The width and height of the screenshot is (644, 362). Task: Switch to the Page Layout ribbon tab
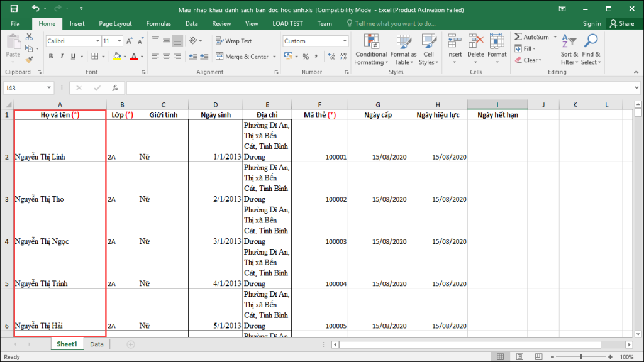(x=115, y=23)
